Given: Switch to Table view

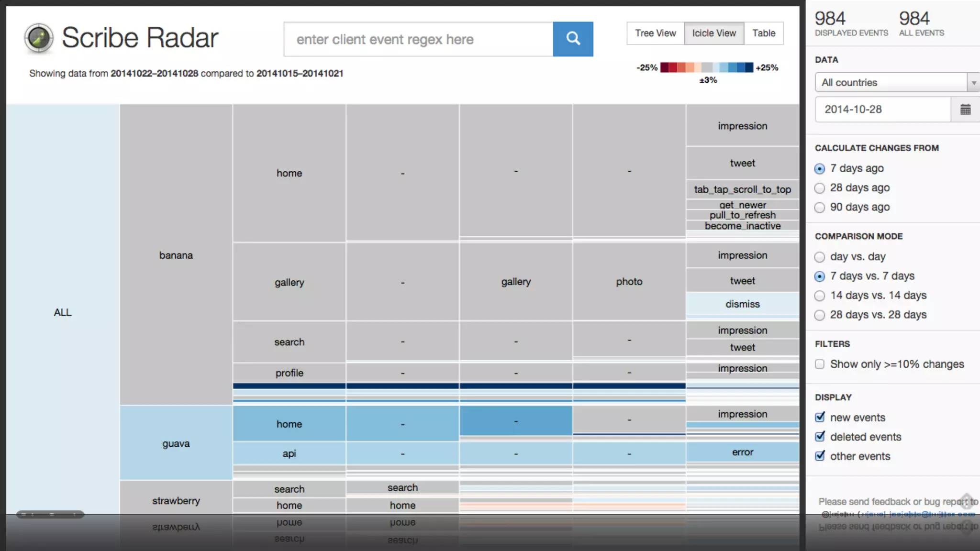Looking at the screenshot, I should [763, 33].
